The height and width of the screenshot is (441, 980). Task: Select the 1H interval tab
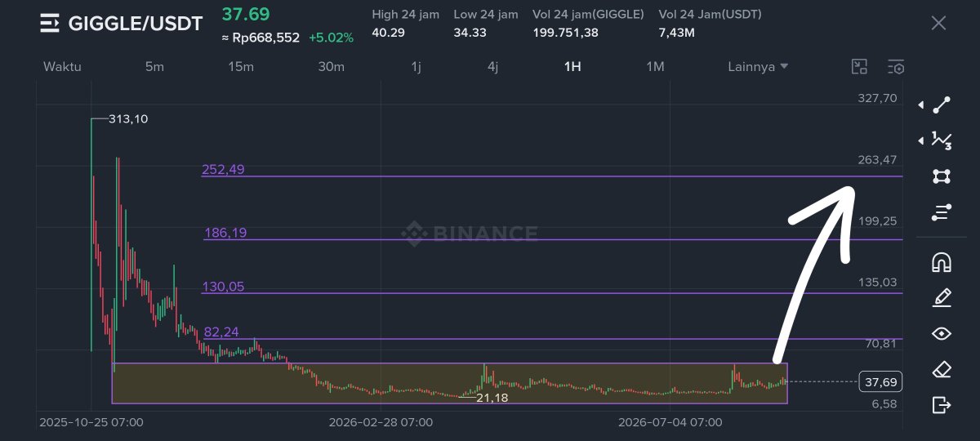572,67
